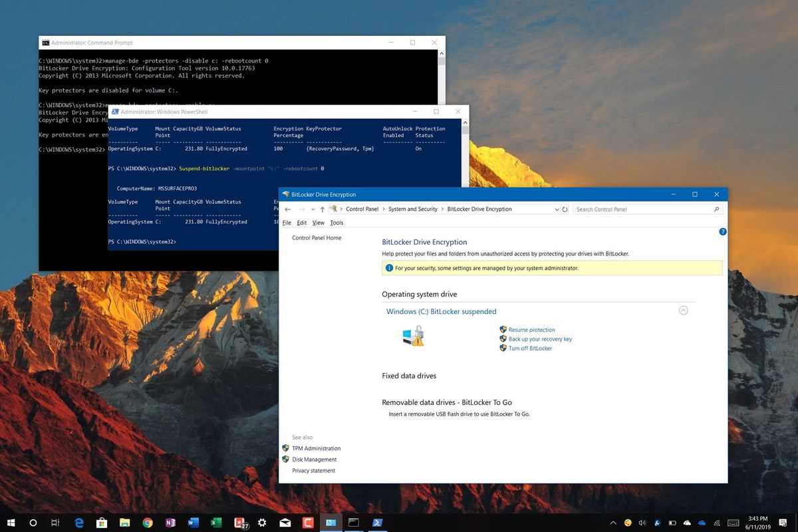Click Back up your recovery key

click(x=540, y=338)
